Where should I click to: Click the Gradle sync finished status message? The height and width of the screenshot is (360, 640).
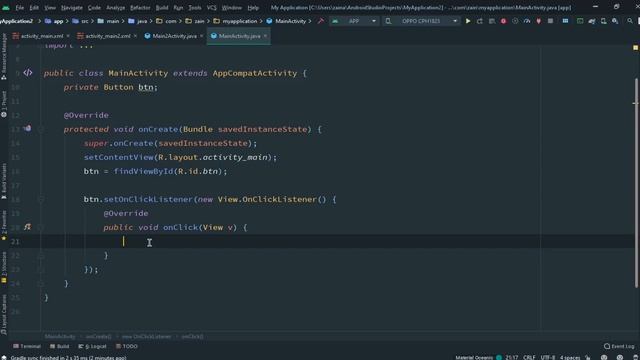(x=68, y=358)
